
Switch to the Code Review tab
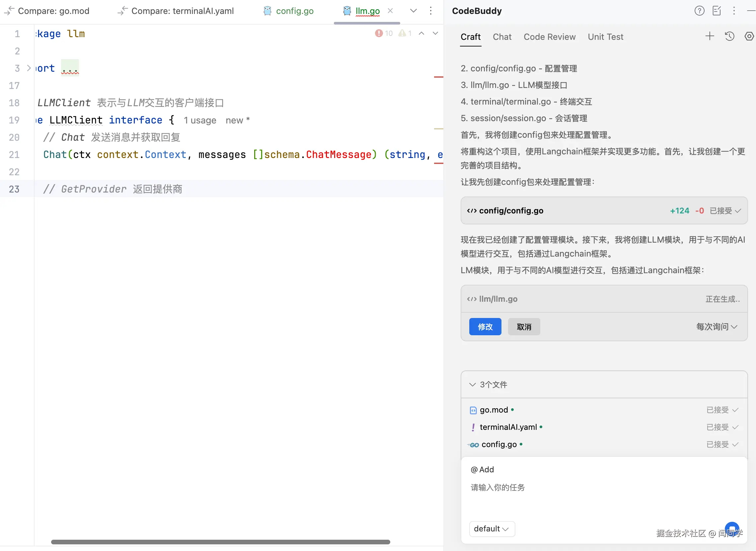549,37
